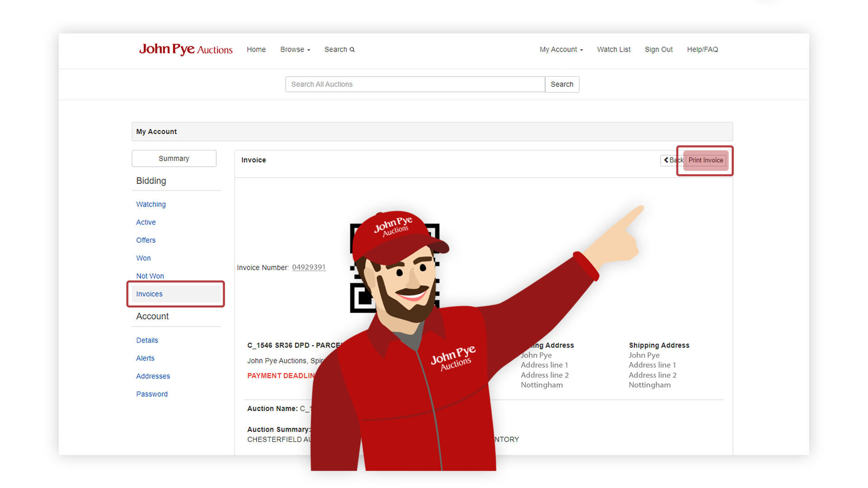Click the Invoices sidebar link

[x=149, y=294]
